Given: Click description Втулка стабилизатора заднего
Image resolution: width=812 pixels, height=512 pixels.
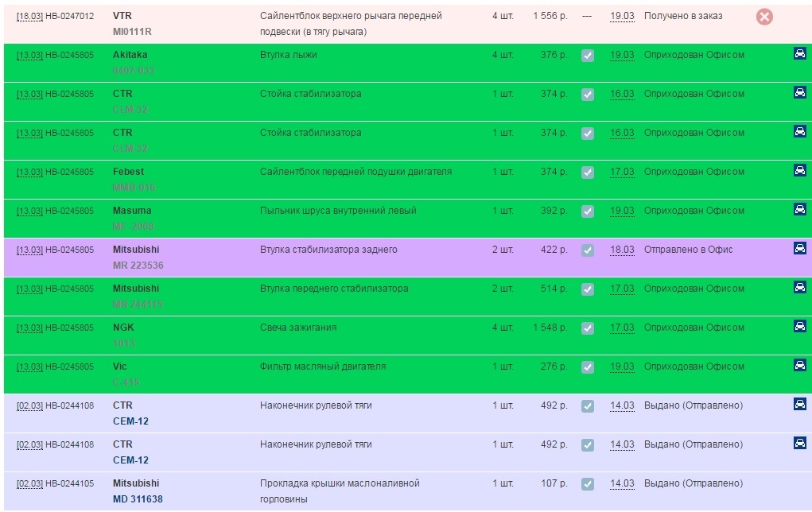Looking at the screenshot, I should coord(328,250).
